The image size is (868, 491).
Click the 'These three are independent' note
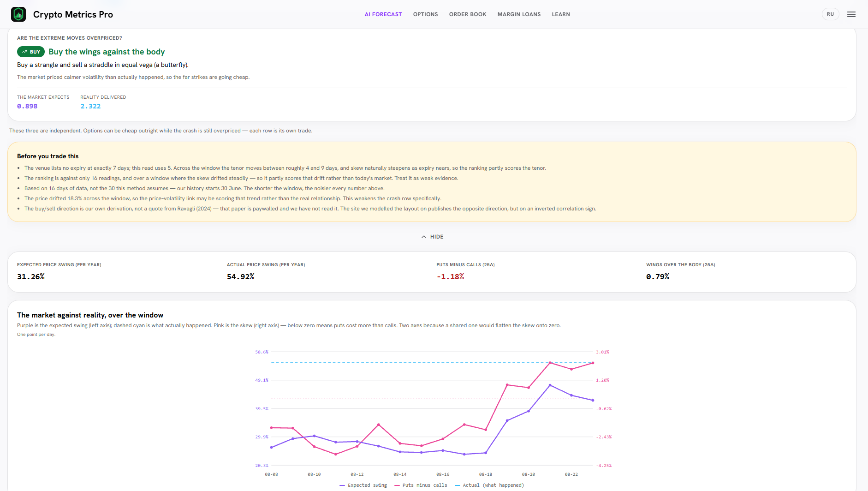coord(161,131)
